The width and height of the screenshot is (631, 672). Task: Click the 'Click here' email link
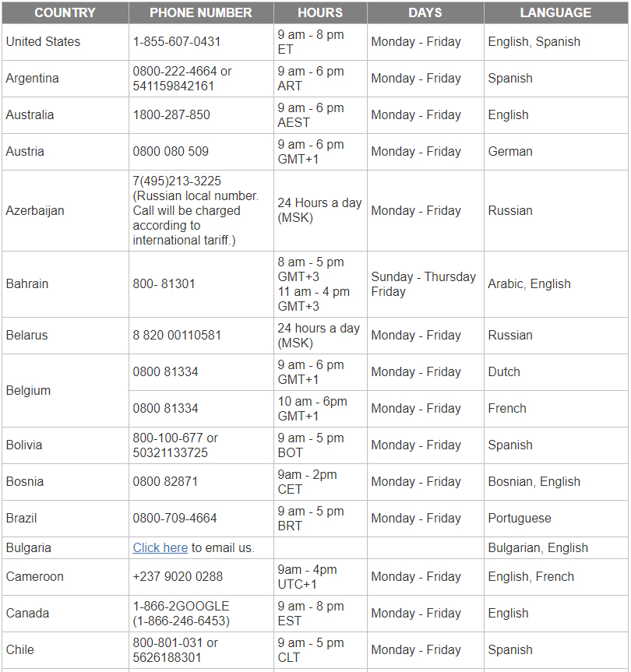[160, 547]
